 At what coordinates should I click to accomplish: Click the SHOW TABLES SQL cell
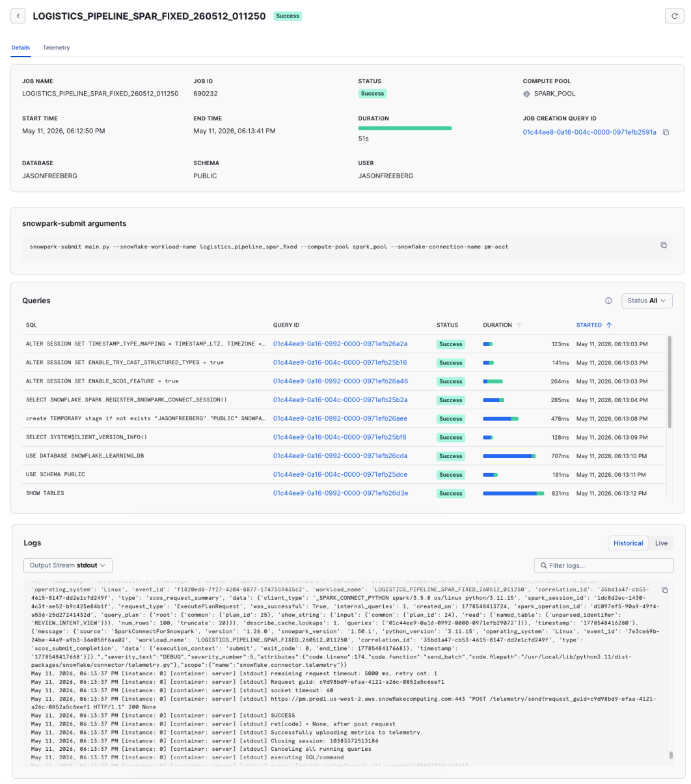tap(45, 493)
